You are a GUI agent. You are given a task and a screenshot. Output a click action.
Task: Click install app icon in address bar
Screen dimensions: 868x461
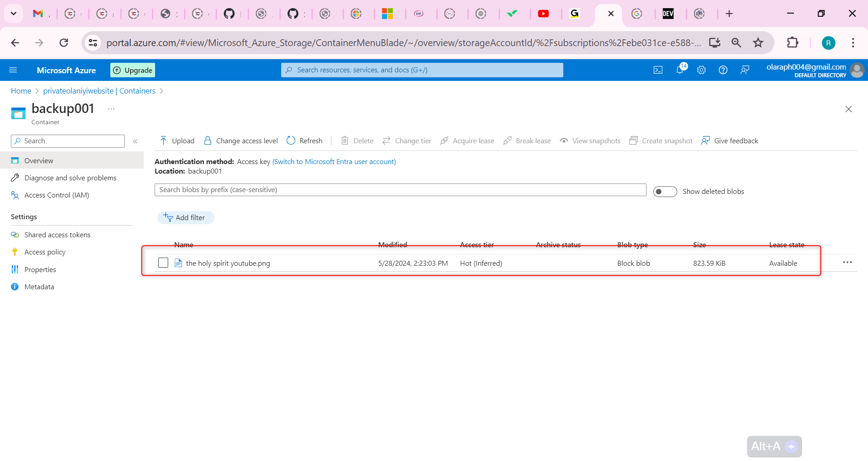(715, 43)
